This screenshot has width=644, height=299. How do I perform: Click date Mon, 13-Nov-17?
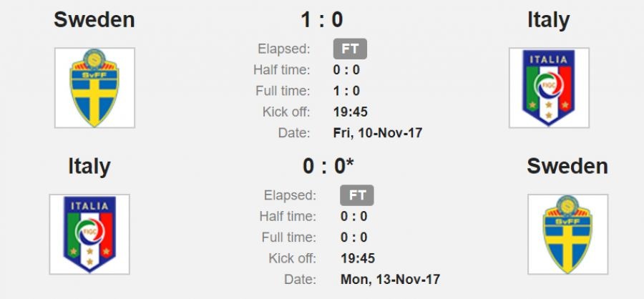pyautogui.click(x=390, y=279)
